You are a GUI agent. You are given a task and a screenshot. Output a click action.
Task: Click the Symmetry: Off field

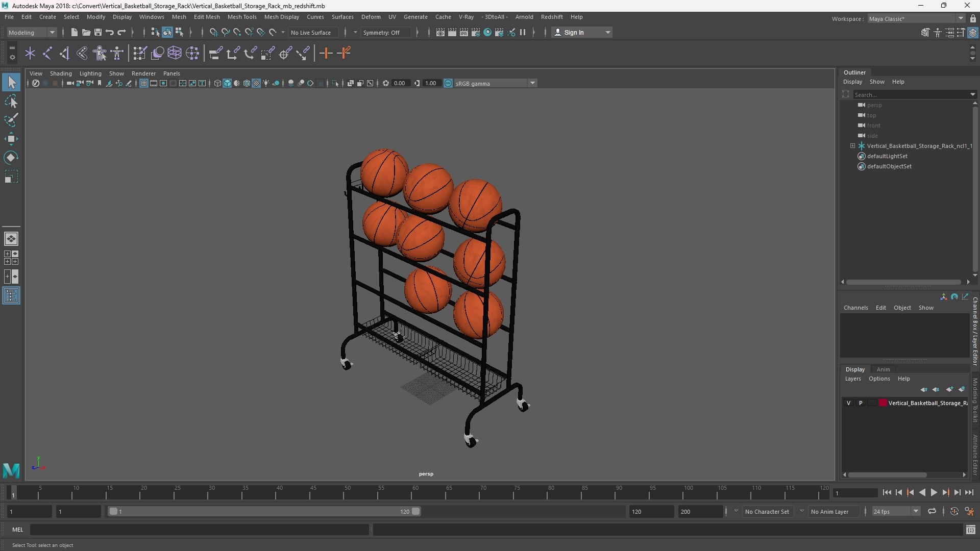point(386,33)
